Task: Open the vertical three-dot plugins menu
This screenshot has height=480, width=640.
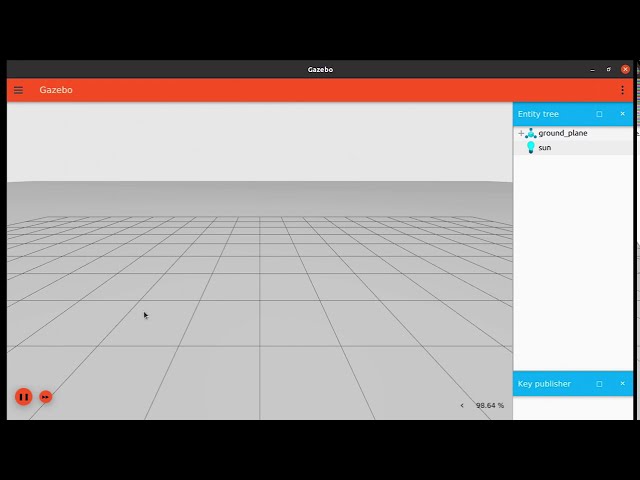Action: (622, 90)
